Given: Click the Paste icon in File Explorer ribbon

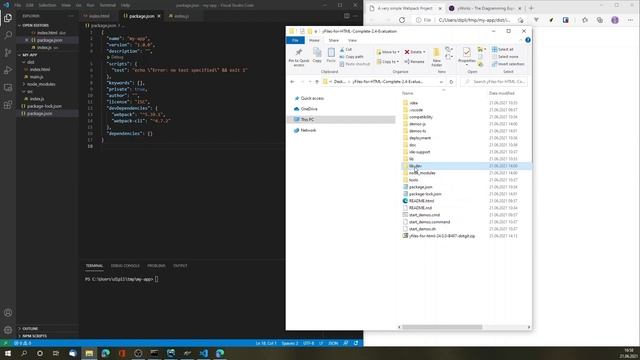Looking at the screenshot, I should pos(331,55).
